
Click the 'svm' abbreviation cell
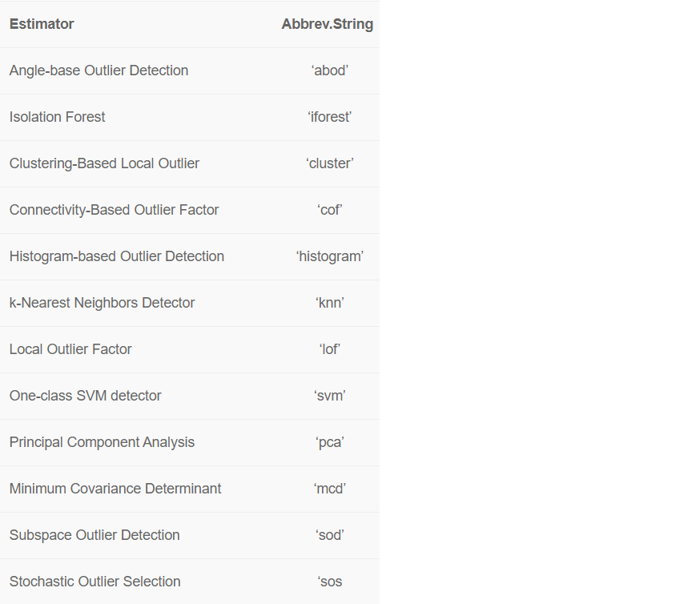330,396
